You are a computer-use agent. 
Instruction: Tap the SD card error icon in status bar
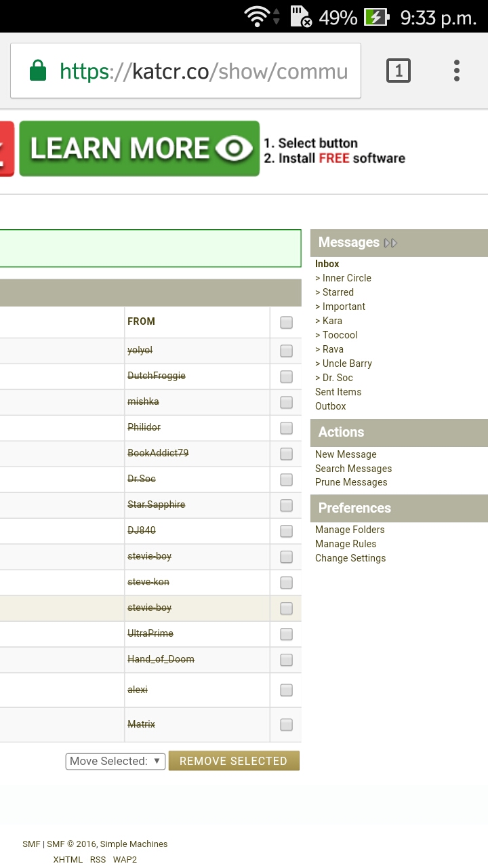click(301, 16)
